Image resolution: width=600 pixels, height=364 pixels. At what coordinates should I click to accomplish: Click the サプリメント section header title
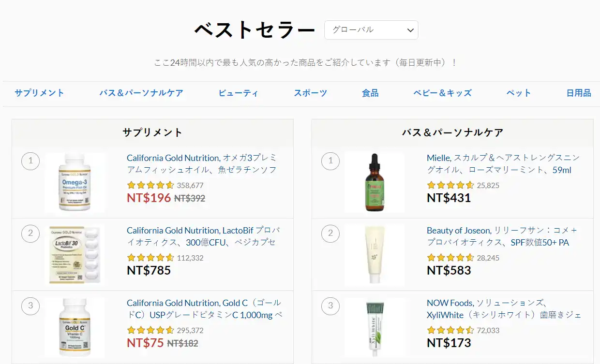pyautogui.click(x=152, y=132)
